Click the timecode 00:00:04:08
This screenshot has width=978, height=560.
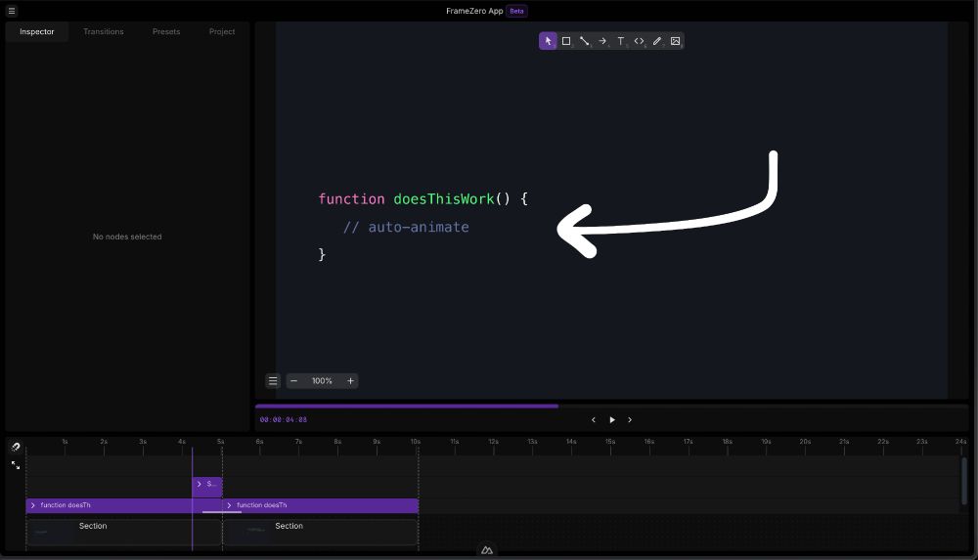(x=284, y=419)
